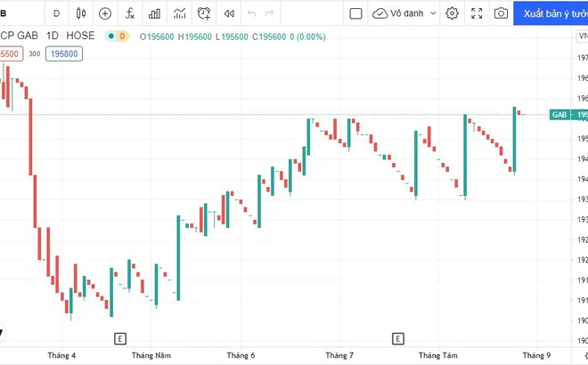The width and height of the screenshot is (588, 365).
Task: Click the orange D delayed-data badge
Action: tap(122, 36)
